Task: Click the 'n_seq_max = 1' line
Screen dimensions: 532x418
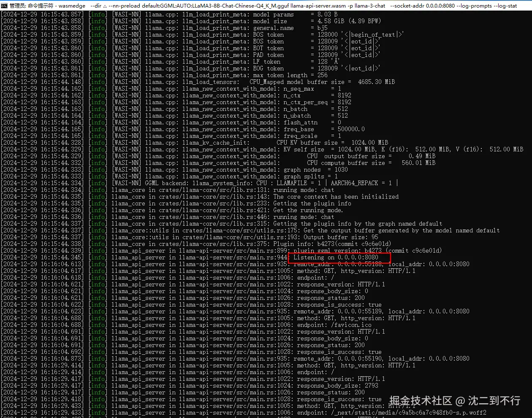Action: point(171,89)
